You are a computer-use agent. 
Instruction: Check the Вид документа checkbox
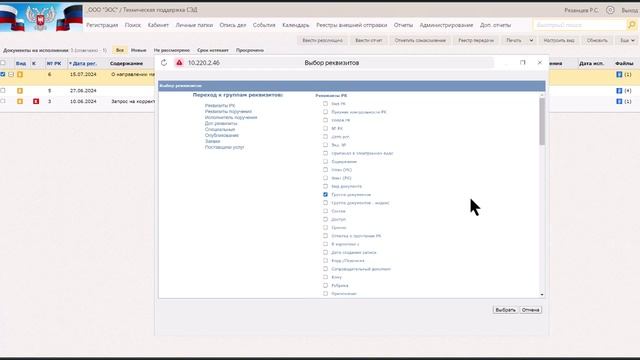[325, 186]
